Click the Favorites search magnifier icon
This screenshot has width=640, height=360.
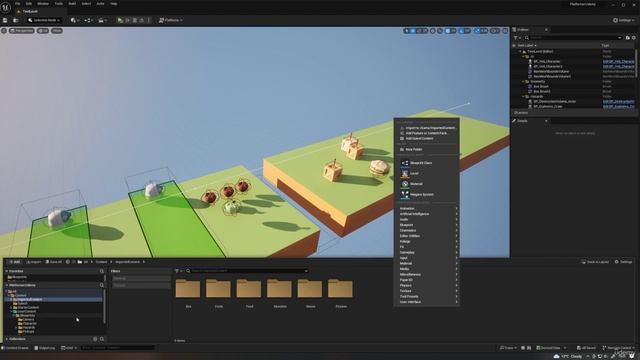pyautogui.click(x=102, y=271)
